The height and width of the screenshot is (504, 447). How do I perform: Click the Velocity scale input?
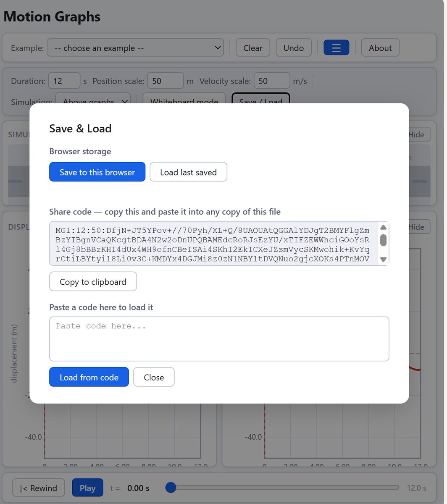pos(272,81)
